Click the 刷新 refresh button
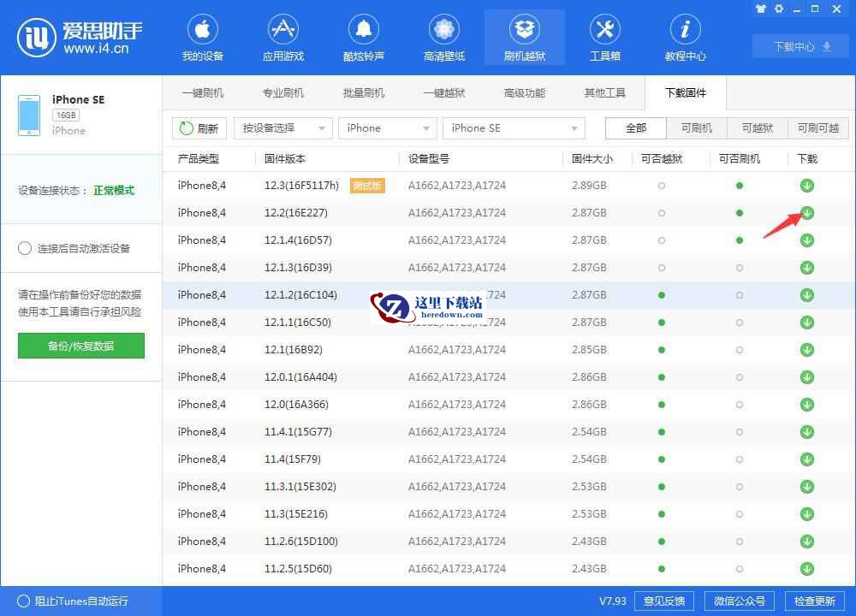 (x=199, y=128)
